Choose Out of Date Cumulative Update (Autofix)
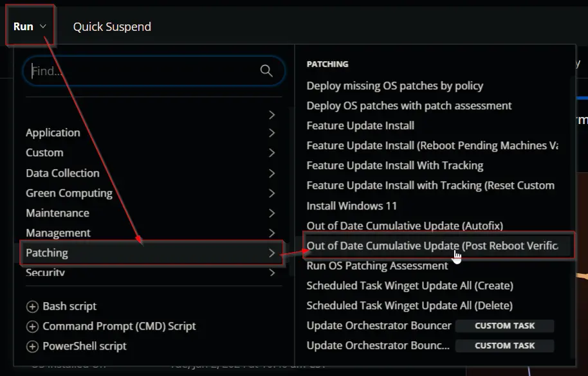Viewport: 588px width, 376px height. click(x=405, y=226)
